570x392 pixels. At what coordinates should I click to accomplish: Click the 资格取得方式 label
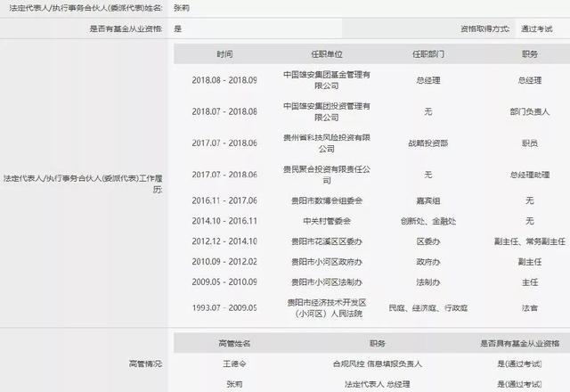[484, 29]
